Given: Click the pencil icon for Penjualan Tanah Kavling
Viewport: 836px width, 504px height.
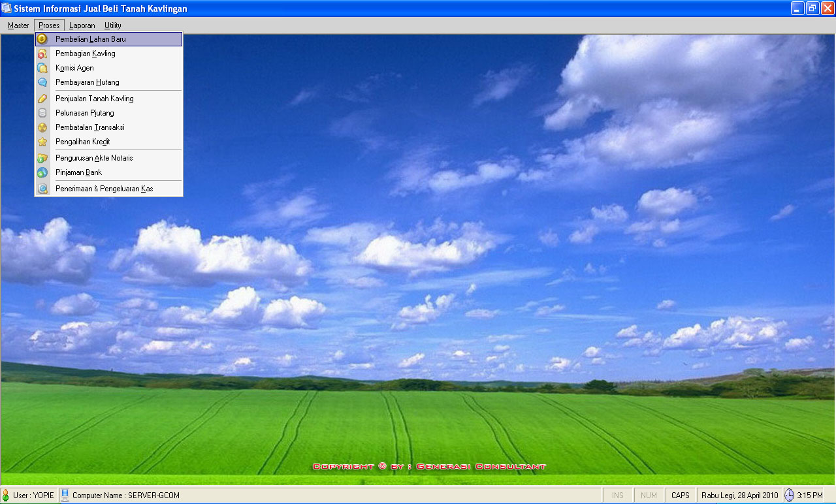Looking at the screenshot, I should tap(42, 99).
